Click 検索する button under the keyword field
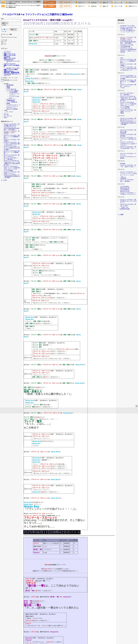The image size is (138, 644). (x=5, y=23)
